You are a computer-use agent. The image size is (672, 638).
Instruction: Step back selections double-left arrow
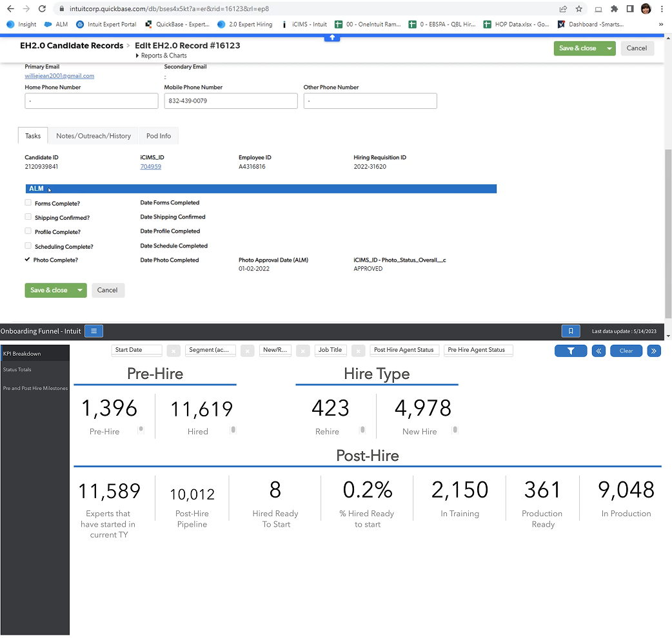598,351
